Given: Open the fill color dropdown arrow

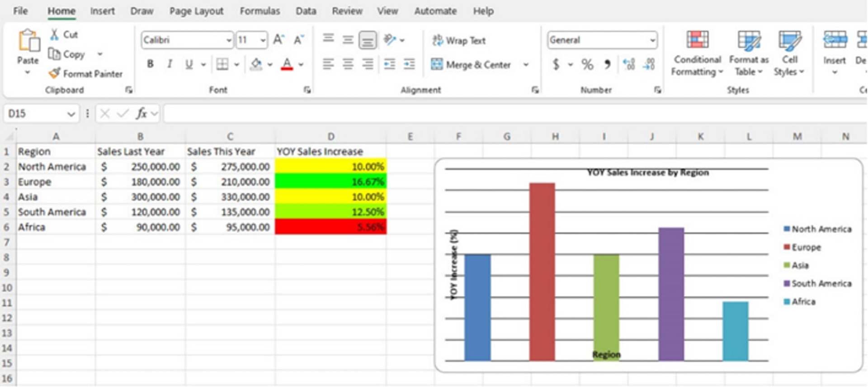Looking at the screenshot, I should point(270,65).
